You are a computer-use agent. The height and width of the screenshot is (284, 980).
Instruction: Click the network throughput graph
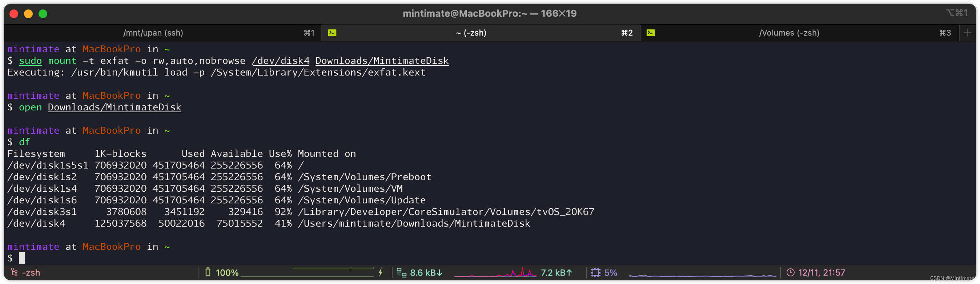pos(495,272)
